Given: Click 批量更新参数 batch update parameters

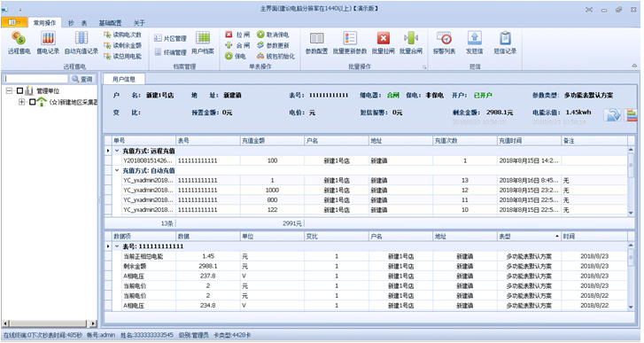Looking at the screenshot, I should point(350,43).
